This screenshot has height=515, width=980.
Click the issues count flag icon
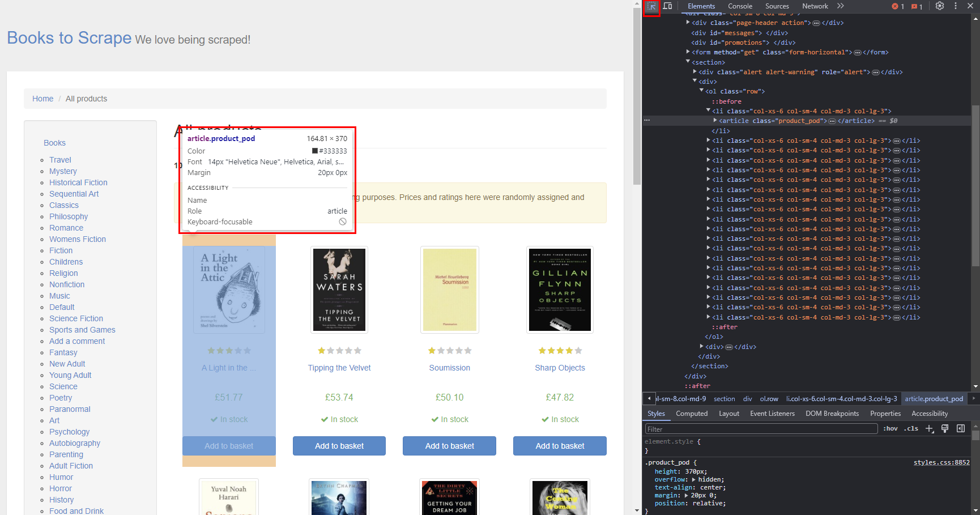pyautogui.click(x=917, y=6)
